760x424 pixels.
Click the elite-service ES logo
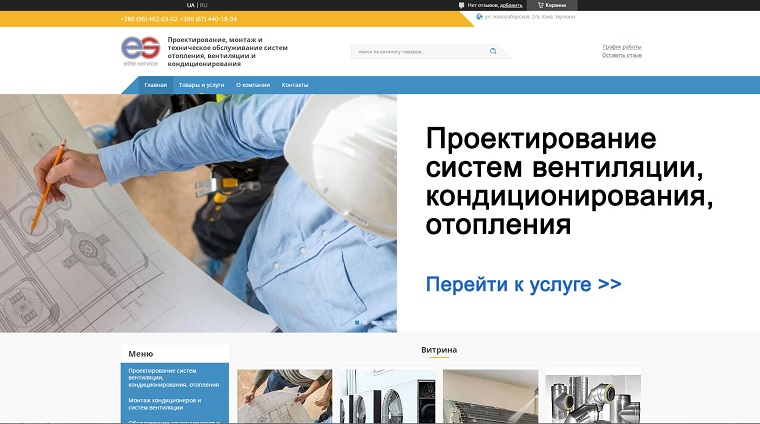[141, 51]
